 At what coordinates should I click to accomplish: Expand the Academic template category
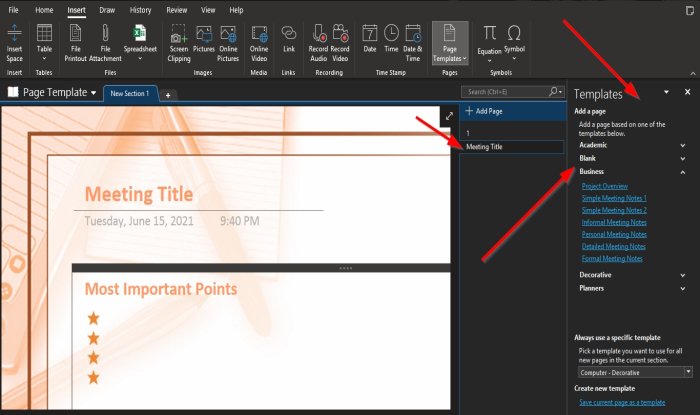683,145
